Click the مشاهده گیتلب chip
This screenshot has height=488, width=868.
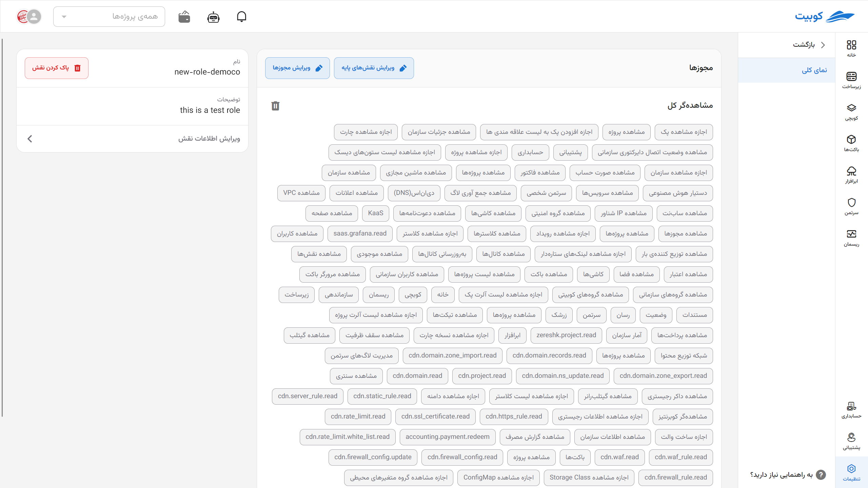tap(310, 335)
